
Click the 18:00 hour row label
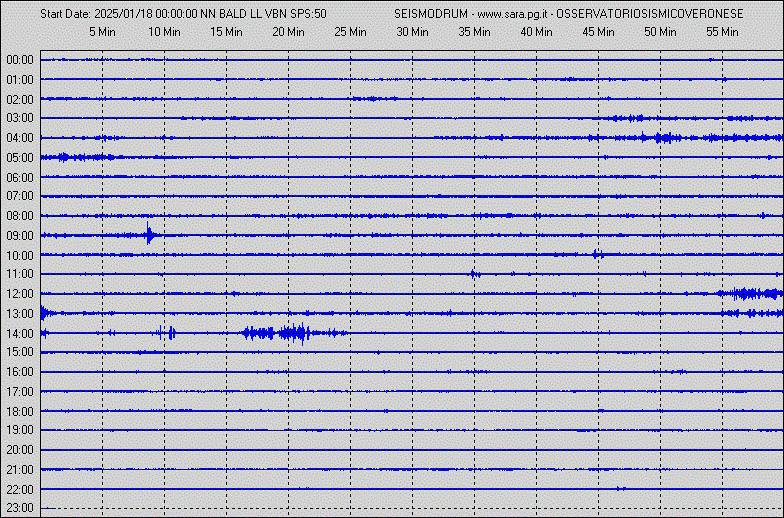(20, 412)
